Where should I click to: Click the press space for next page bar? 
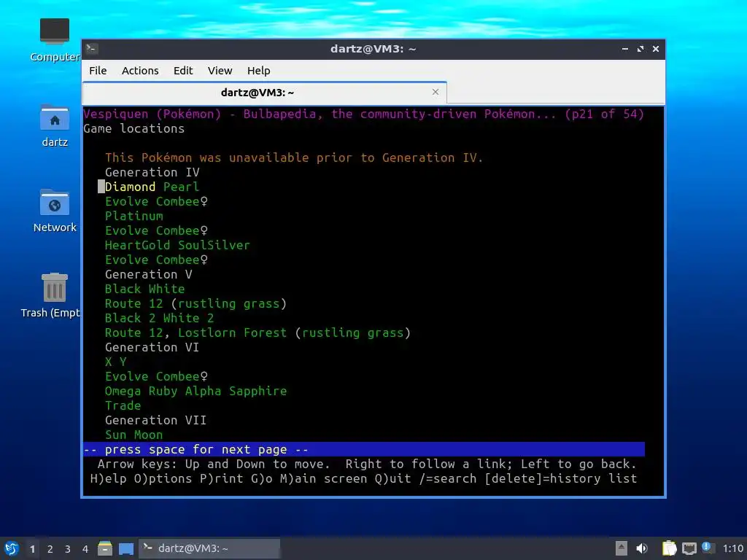coord(364,449)
